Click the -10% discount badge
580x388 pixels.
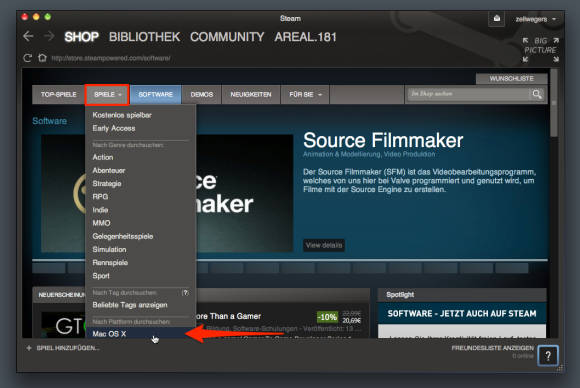click(x=327, y=317)
